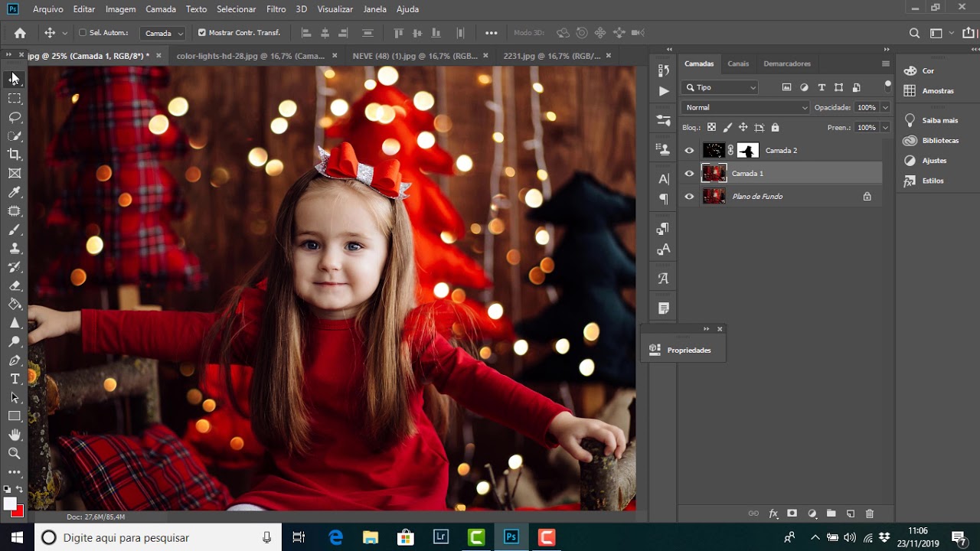Click the create new layer icon
The width and height of the screenshot is (980, 551).
tap(850, 514)
